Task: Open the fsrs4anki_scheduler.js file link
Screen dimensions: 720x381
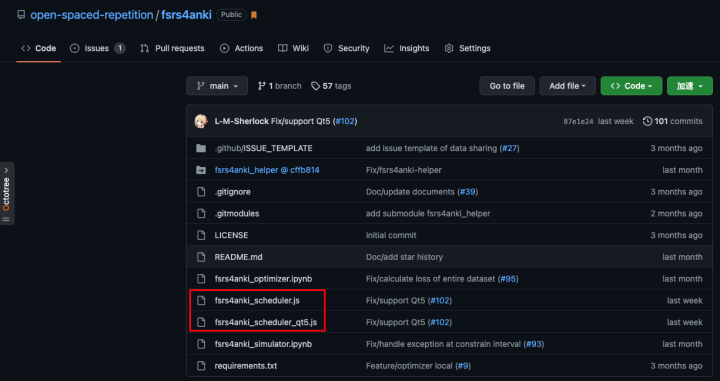Action: click(x=257, y=301)
